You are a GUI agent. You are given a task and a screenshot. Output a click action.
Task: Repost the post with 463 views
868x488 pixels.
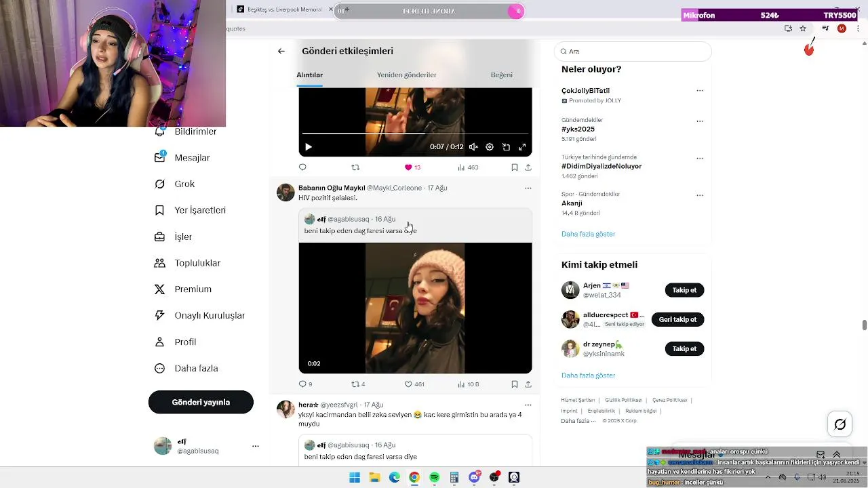[x=355, y=167]
